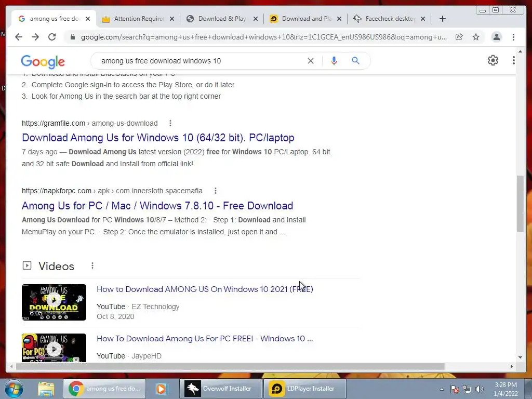Open Download Among Us for Windows 10 link

158,138
